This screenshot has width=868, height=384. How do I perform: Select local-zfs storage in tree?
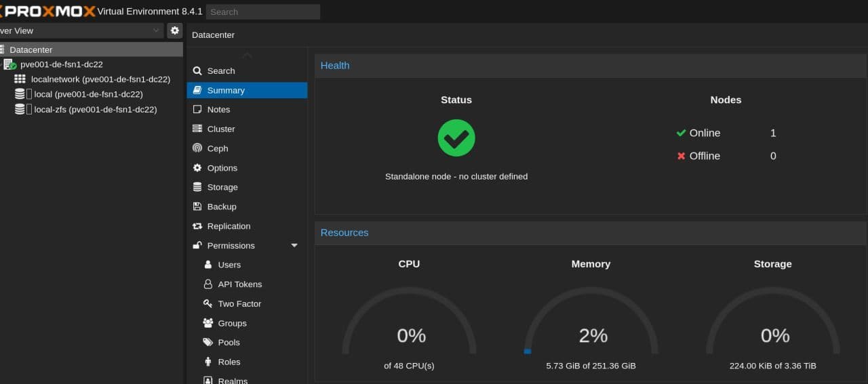pyautogui.click(x=95, y=109)
